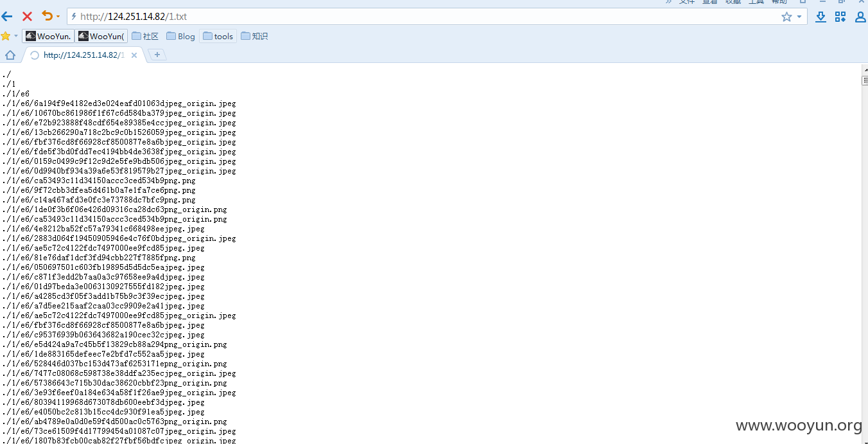Click the line with 01d97beda3e0063130927555fd182
868x444 pixels.
tap(103, 287)
